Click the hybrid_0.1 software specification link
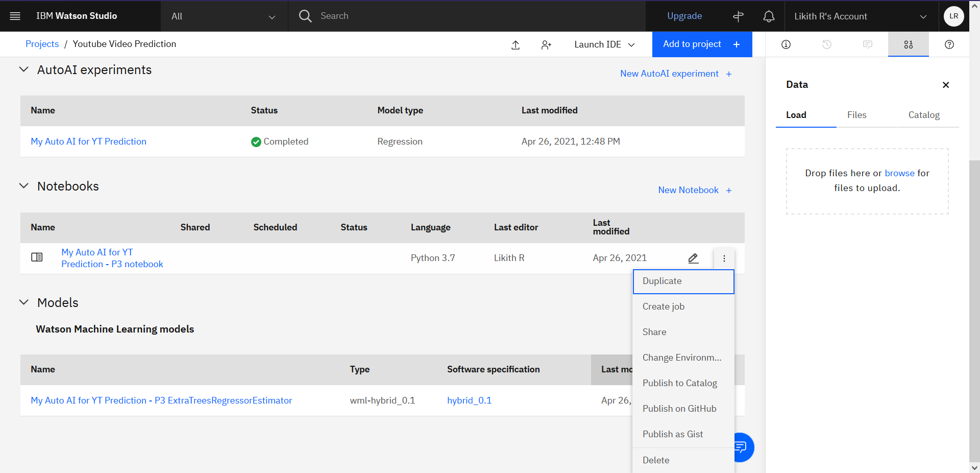Screen dimensions: 980x473 pos(469,400)
